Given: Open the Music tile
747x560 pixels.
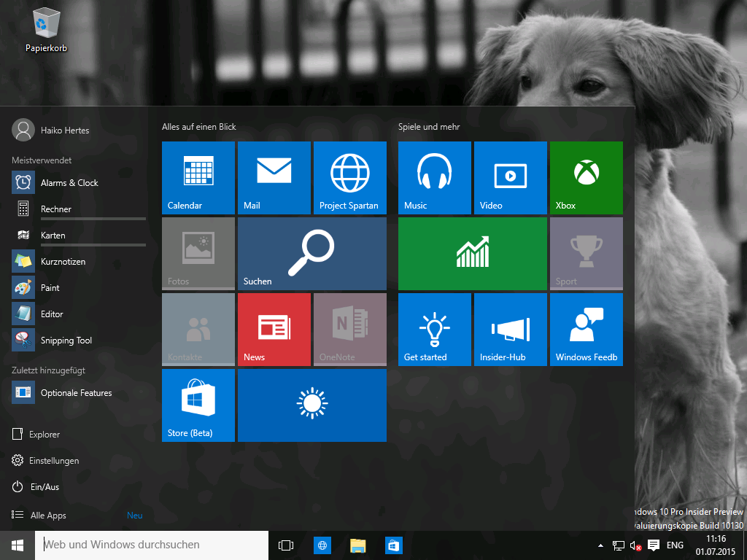Looking at the screenshot, I should [434, 178].
